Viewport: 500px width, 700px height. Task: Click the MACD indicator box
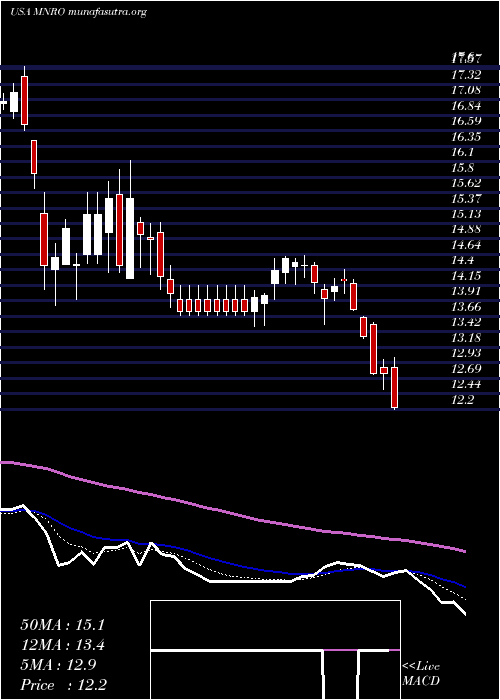point(275,650)
